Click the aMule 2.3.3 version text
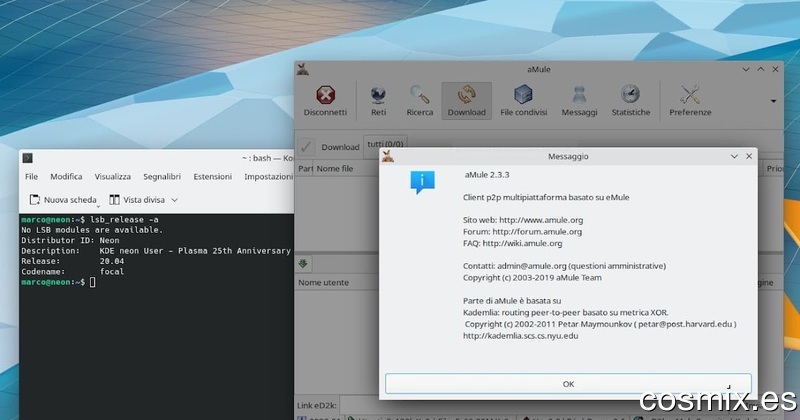This screenshot has height=420, width=800. click(487, 175)
